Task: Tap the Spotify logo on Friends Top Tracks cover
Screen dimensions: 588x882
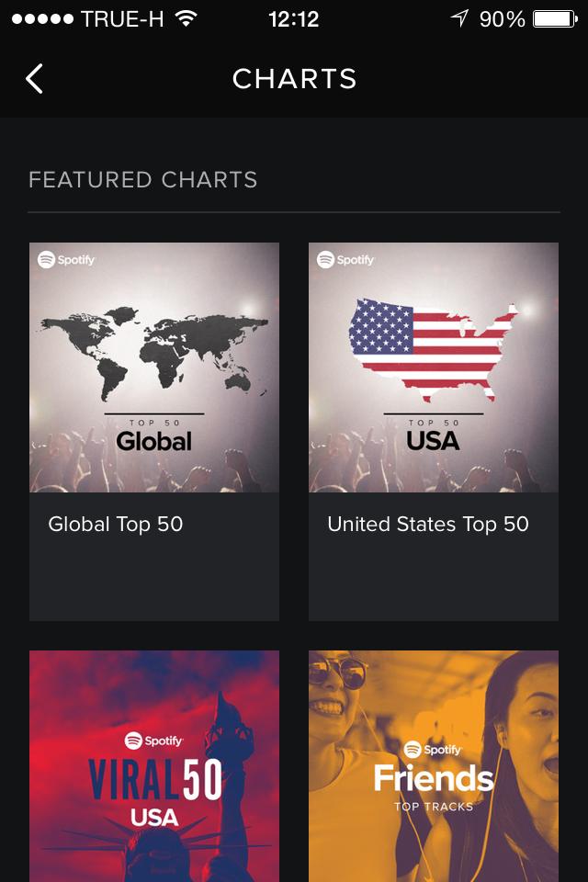Action: click(x=434, y=750)
